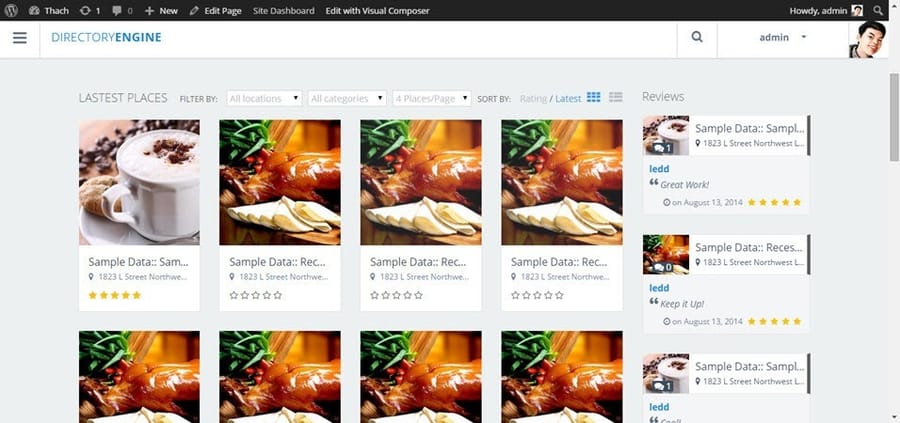The image size is (900, 423).
Task: Click the DirectoryEngine logo link
Action: pos(106,37)
